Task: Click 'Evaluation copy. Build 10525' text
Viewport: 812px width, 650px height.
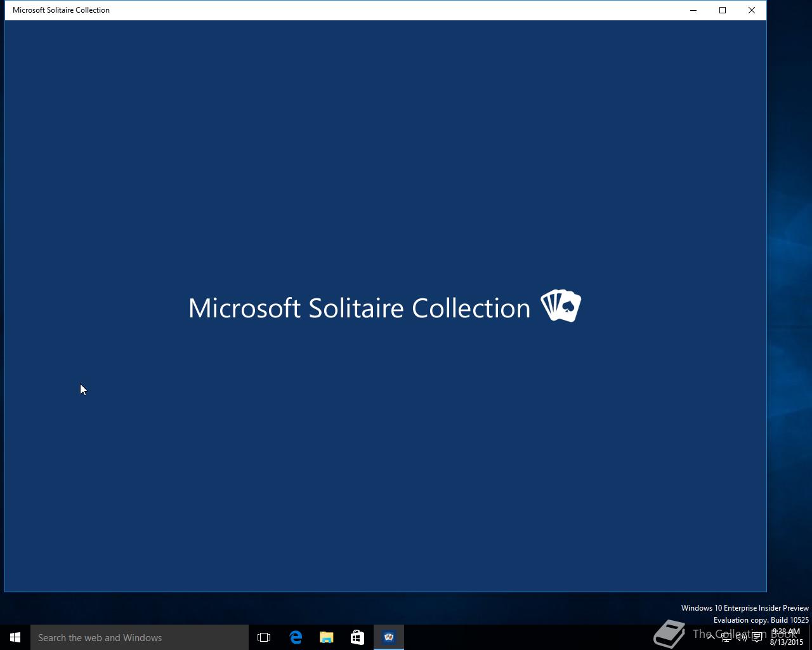Action: (x=761, y=620)
